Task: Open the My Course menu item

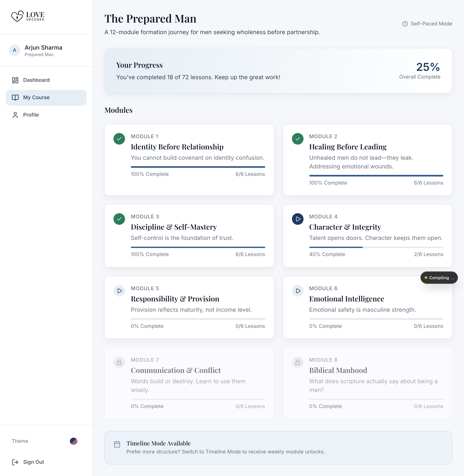Action: (x=46, y=98)
